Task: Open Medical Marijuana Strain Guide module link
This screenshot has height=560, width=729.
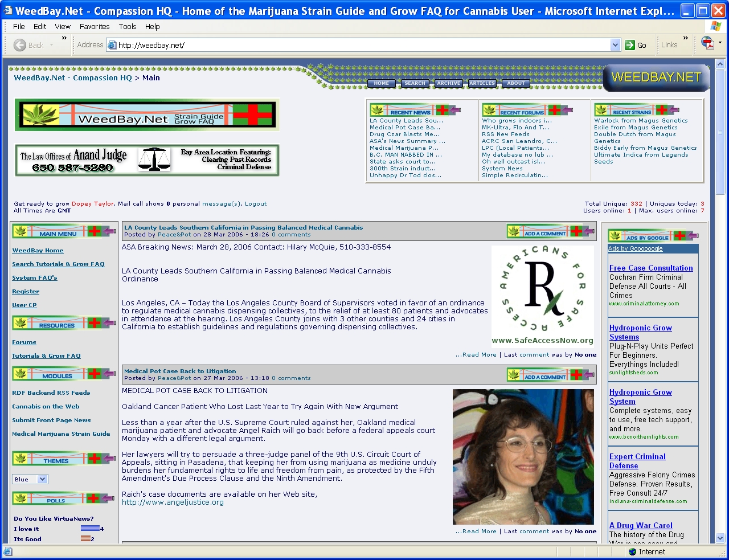Action: tap(61, 434)
